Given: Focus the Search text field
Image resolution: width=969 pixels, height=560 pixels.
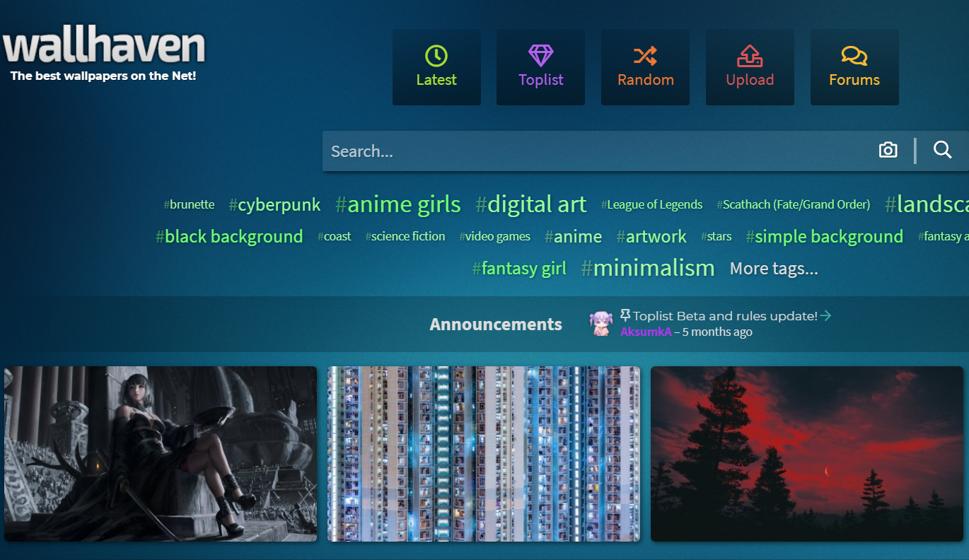Looking at the screenshot, I should click(x=594, y=151).
